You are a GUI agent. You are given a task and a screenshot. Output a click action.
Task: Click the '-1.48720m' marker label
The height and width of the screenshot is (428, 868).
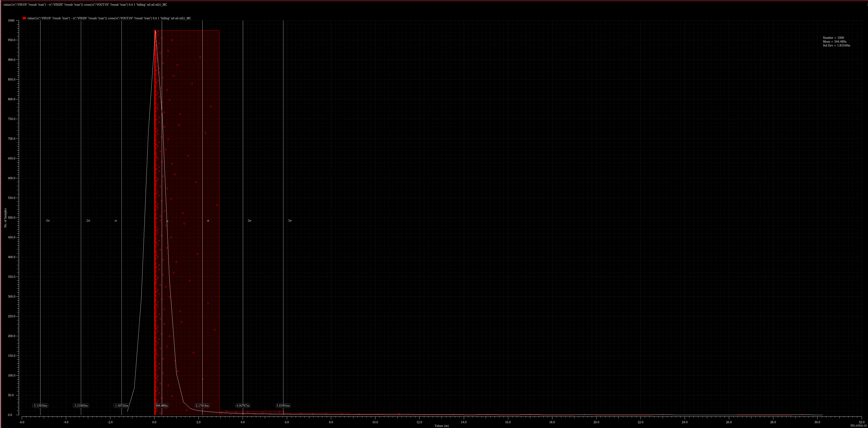121,405
